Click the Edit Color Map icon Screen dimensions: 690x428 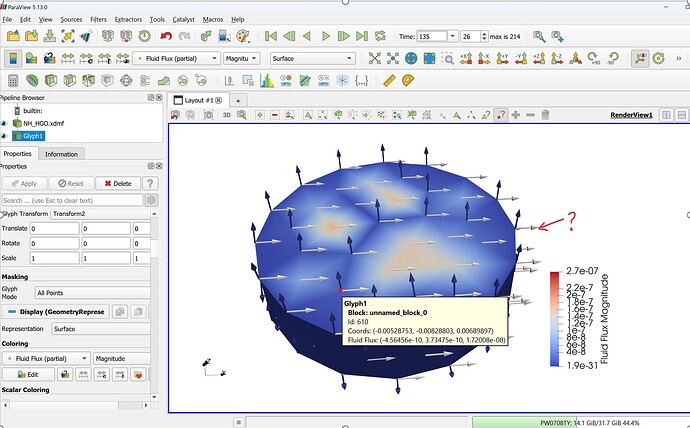pos(31,58)
